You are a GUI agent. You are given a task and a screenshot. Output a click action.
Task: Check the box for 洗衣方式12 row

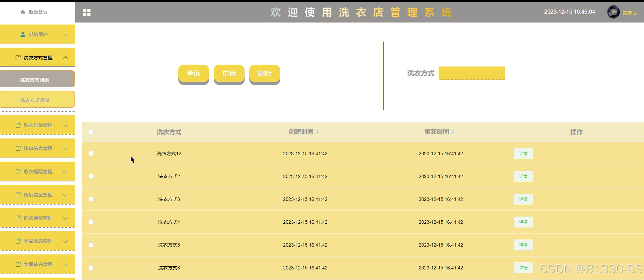coord(91,153)
